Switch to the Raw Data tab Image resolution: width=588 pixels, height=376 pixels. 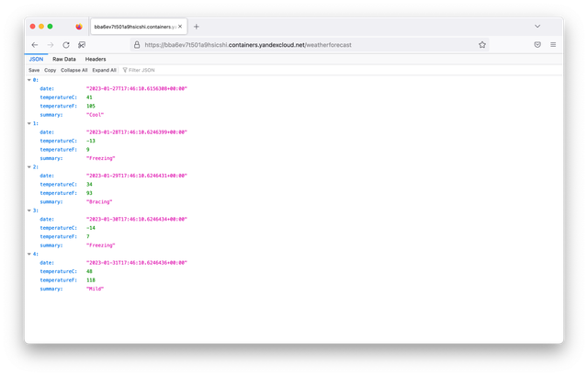click(63, 59)
